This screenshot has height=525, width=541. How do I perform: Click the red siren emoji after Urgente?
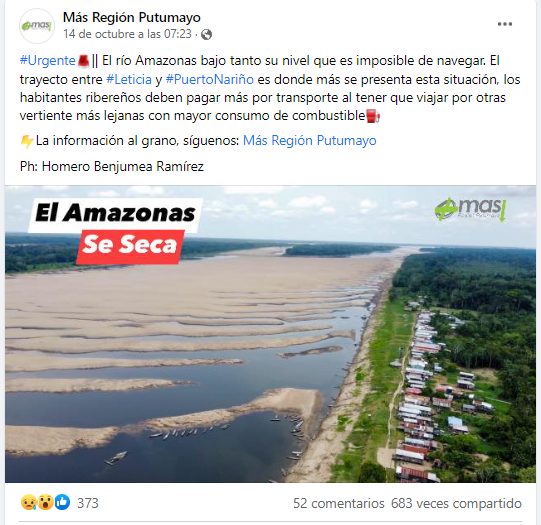point(83,61)
